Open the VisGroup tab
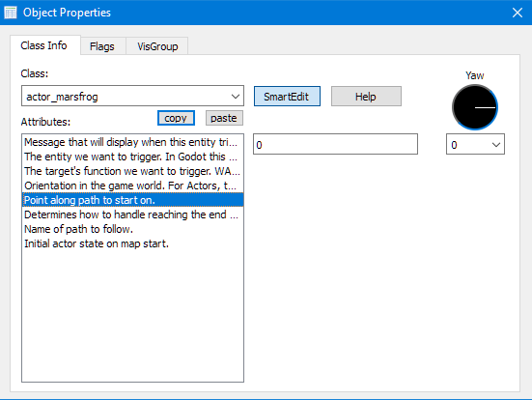532x400 pixels. pyautogui.click(x=157, y=46)
